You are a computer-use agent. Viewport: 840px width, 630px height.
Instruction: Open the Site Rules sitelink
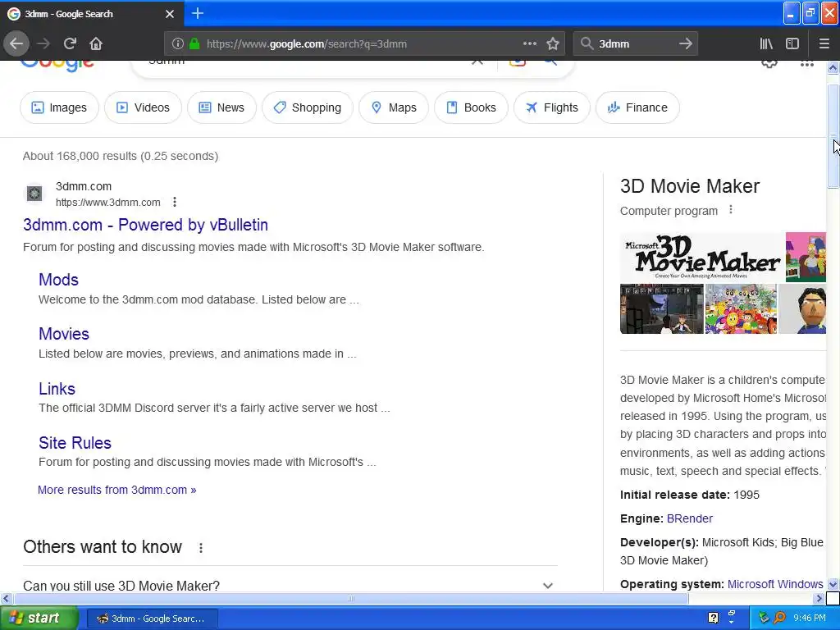pos(75,443)
